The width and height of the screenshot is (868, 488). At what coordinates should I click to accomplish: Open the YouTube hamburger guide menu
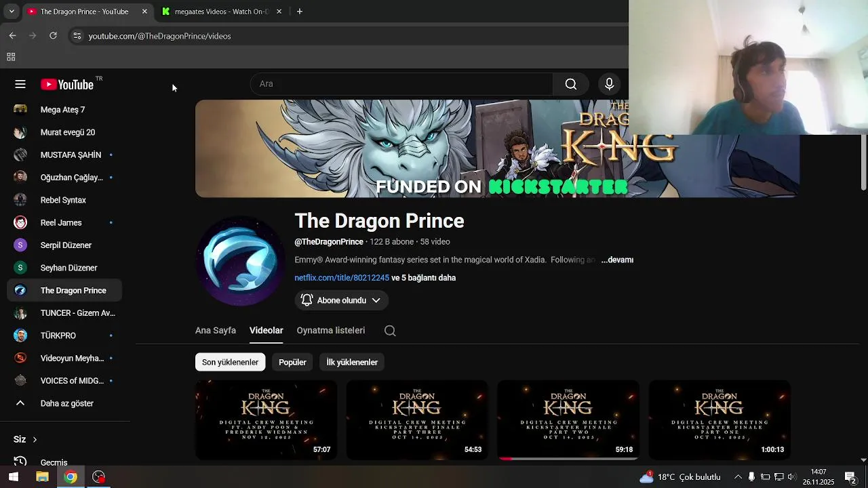click(20, 84)
